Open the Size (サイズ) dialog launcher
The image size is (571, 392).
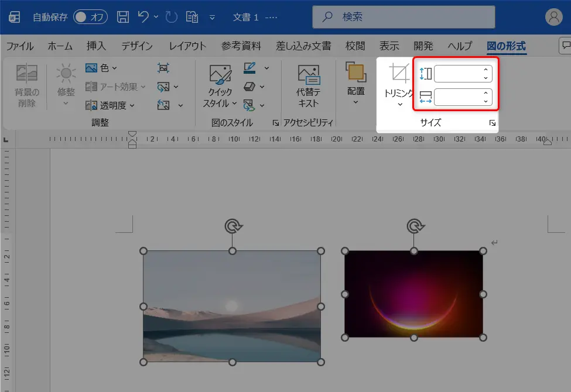click(x=493, y=123)
